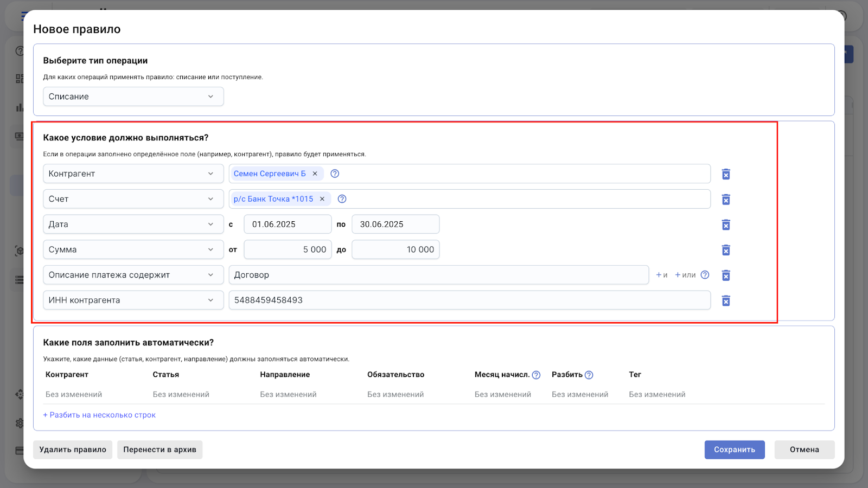Expand the Контрагент condition field dropdown
This screenshot has height=488, width=868.
(133, 174)
